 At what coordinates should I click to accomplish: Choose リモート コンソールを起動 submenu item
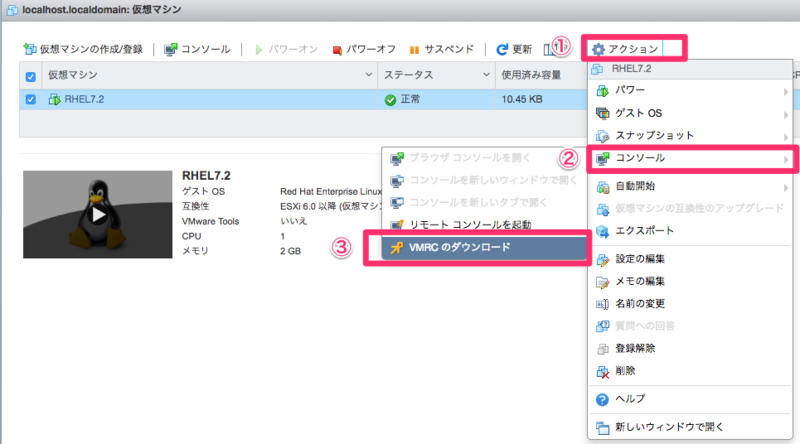(x=484, y=225)
